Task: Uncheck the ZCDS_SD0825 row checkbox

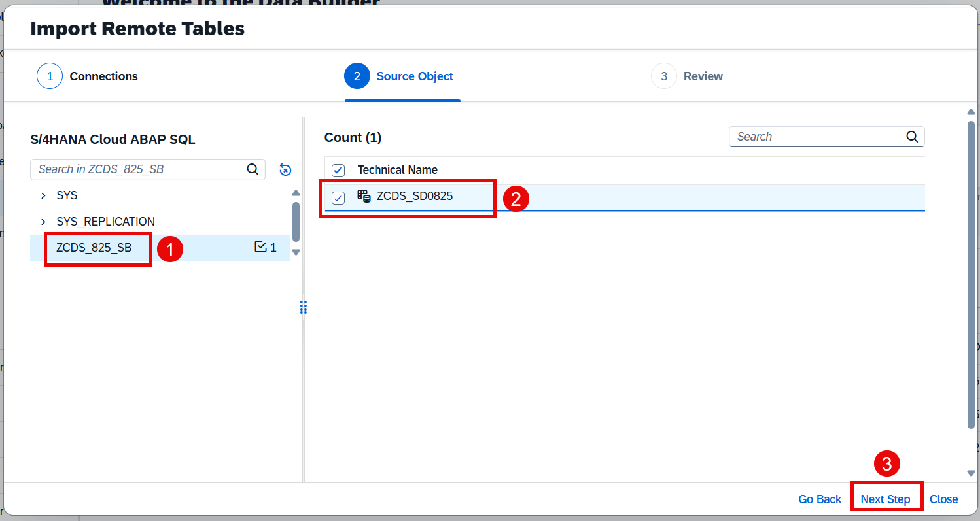Action: pyautogui.click(x=338, y=198)
